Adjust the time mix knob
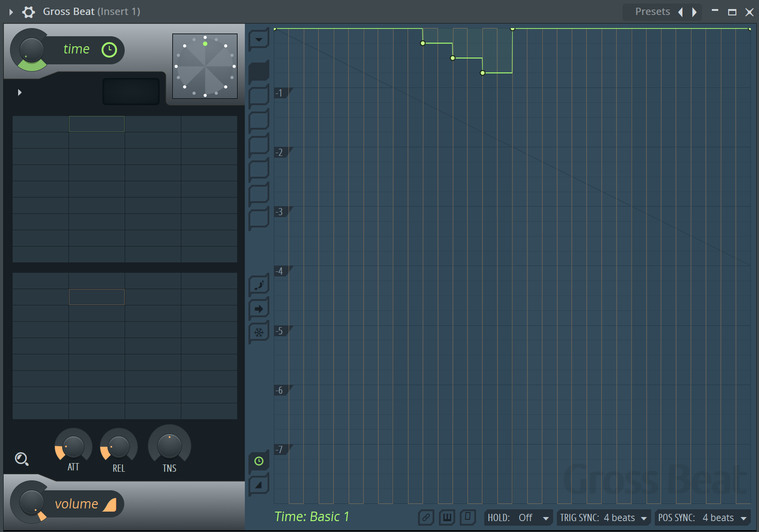The image size is (759, 532). click(x=31, y=50)
